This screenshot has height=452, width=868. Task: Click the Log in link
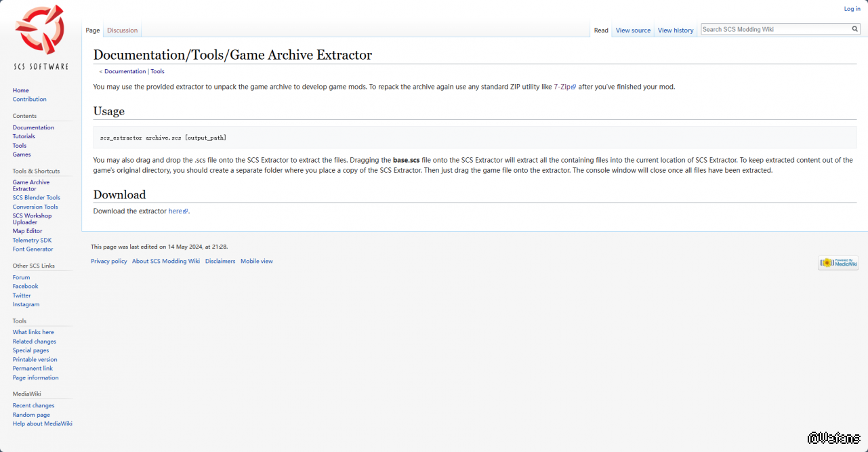point(852,9)
